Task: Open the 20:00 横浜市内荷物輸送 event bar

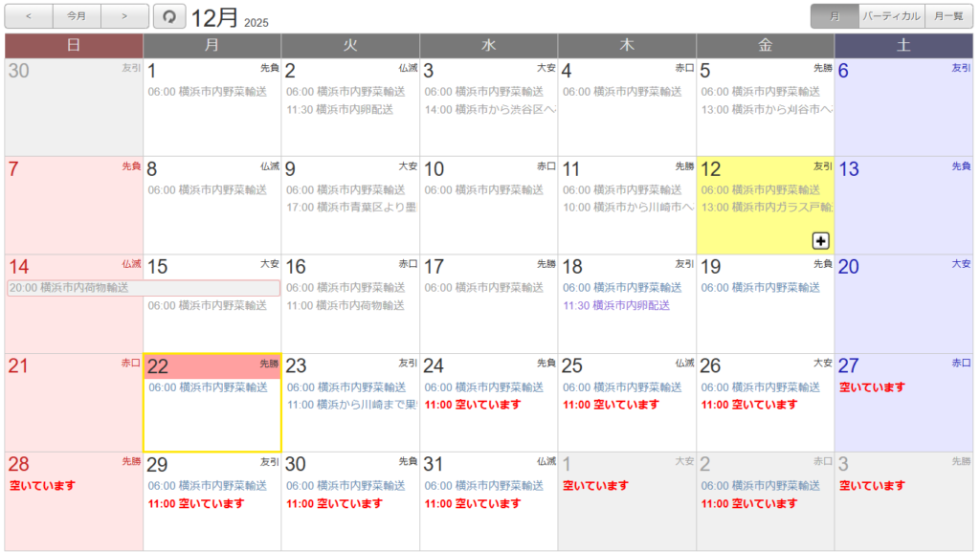Action: (x=144, y=288)
